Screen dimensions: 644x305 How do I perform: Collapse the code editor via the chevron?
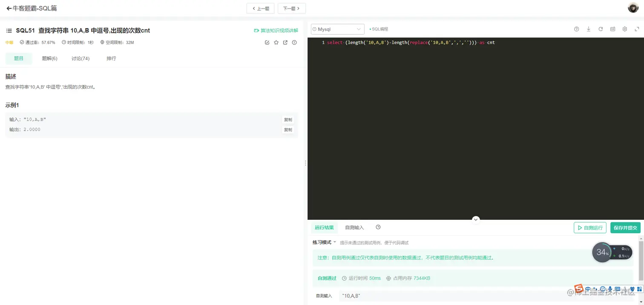[x=475, y=219]
